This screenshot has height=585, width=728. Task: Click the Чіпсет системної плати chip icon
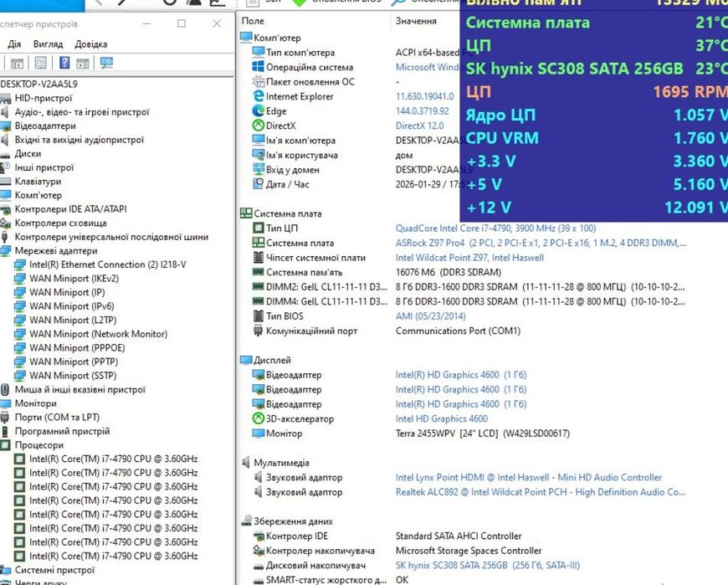258,257
